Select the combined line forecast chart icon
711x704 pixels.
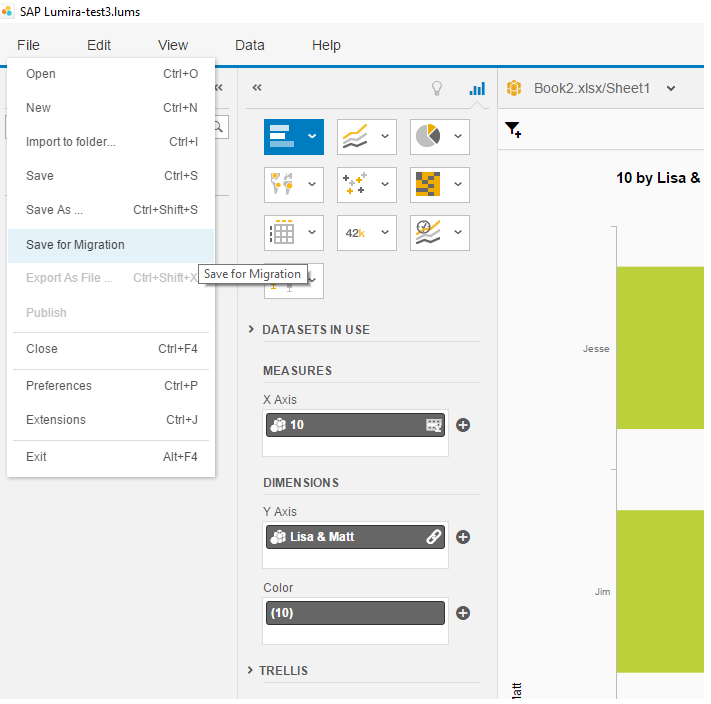tap(428, 232)
